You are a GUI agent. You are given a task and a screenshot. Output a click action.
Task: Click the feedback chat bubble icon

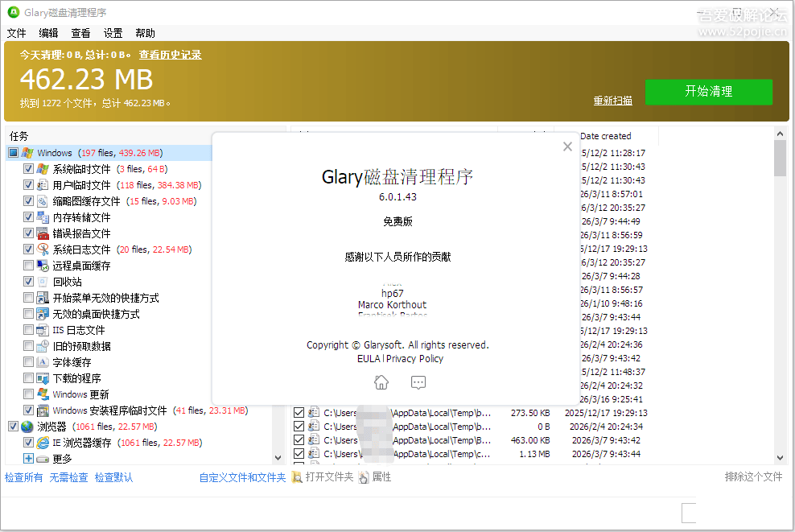point(418,382)
